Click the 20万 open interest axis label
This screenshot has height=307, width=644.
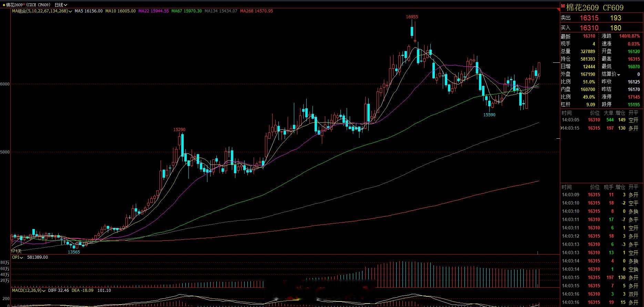coord(5,281)
